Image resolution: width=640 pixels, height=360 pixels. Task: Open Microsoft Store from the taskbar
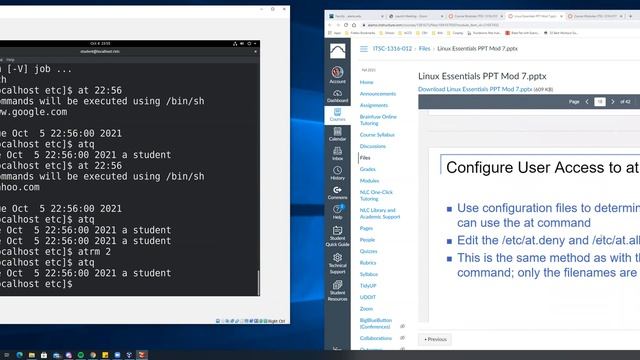[x=44, y=355]
